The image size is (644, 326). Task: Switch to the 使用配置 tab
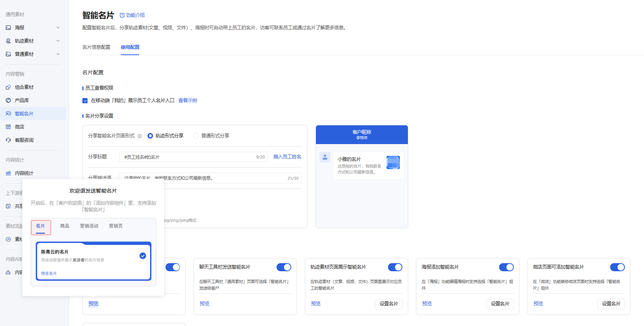pos(130,47)
